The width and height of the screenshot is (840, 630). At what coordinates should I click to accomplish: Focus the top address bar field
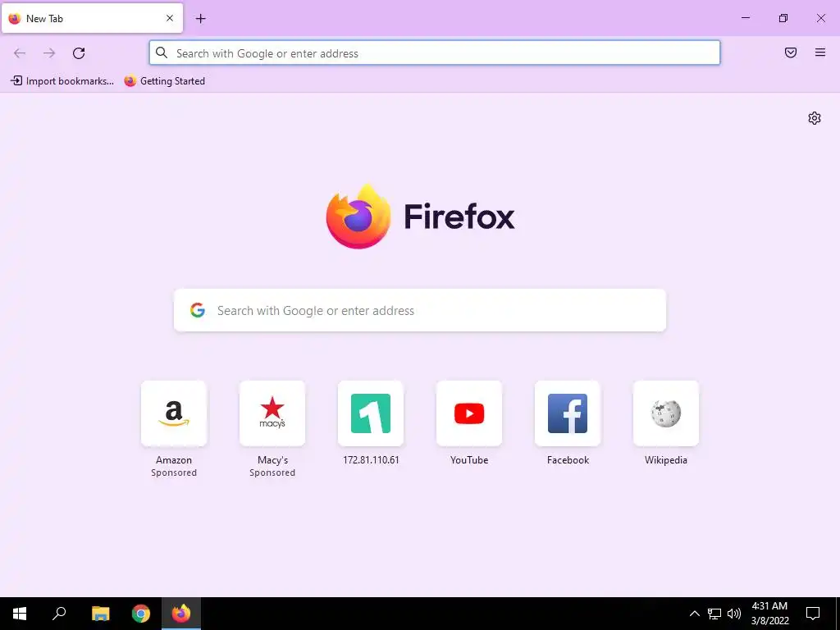click(x=435, y=53)
